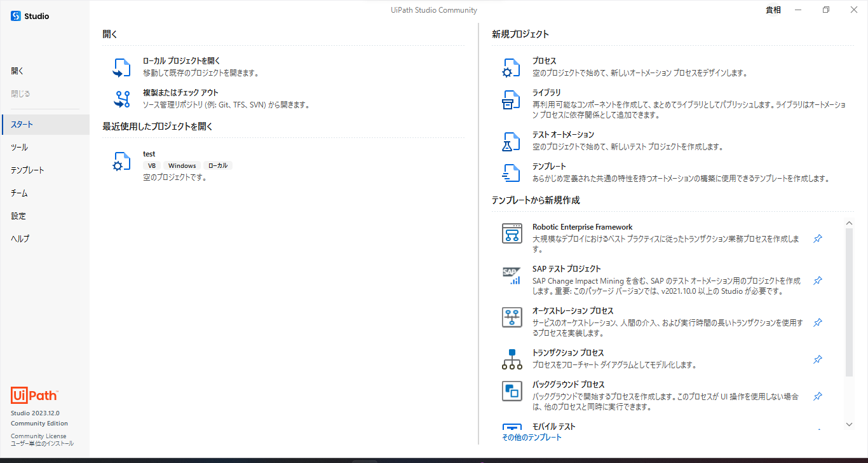The height and width of the screenshot is (463, 868).
Task: Click the Open Local Project icon
Action: point(122,67)
